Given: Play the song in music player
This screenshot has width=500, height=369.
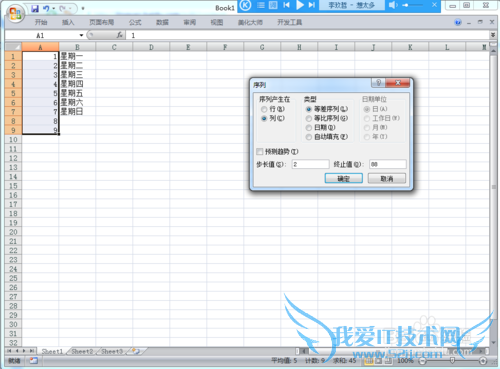Looking at the screenshot, I should click(x=300, y=5).
